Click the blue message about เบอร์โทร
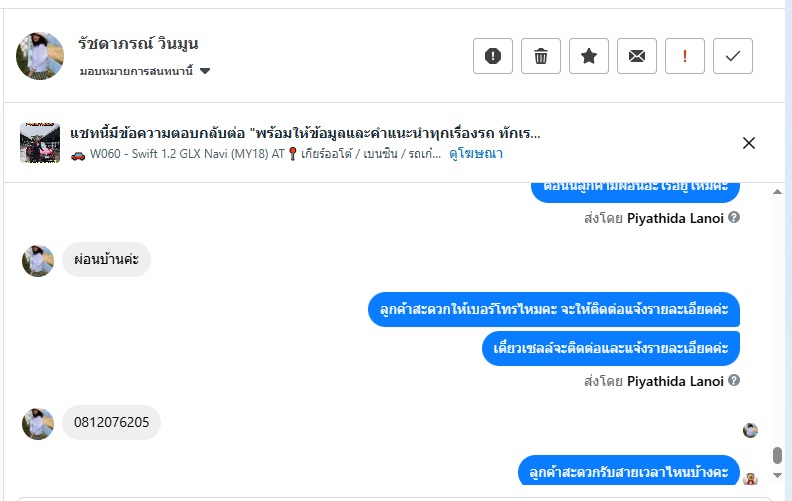792x501 pixels. [x=553, y=310]
